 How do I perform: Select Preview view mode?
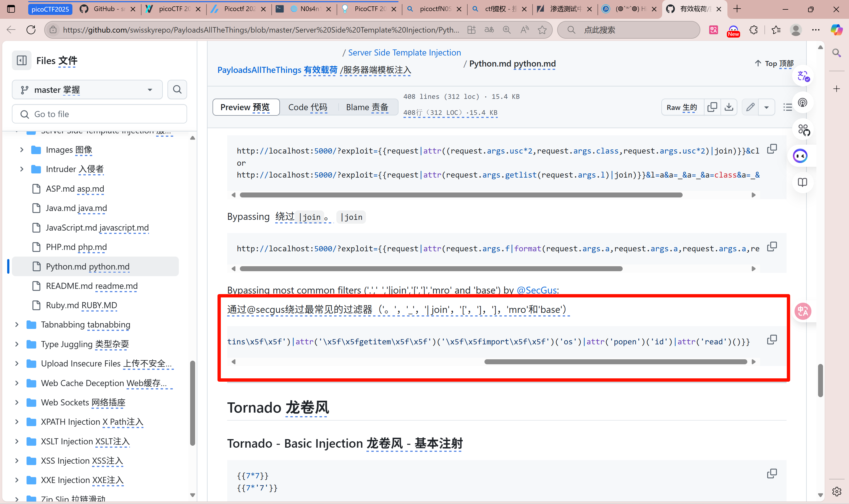tap(245, 107)
